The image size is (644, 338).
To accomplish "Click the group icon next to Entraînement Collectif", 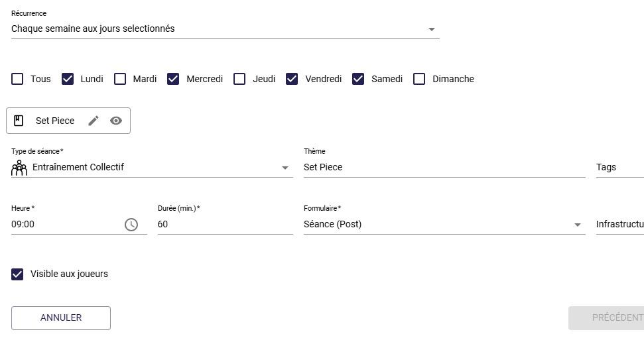I will (19, 168).
